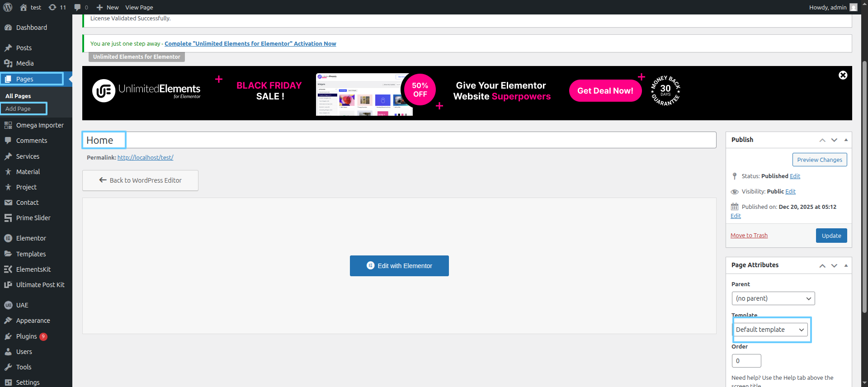Screen dimensions: 868x387
Task: Toggle the Page Attributes panel triangle
Action: coord(846,265)
